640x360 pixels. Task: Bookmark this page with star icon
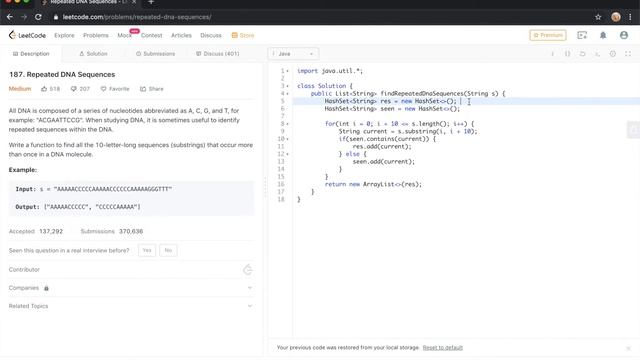click(598, 17)
